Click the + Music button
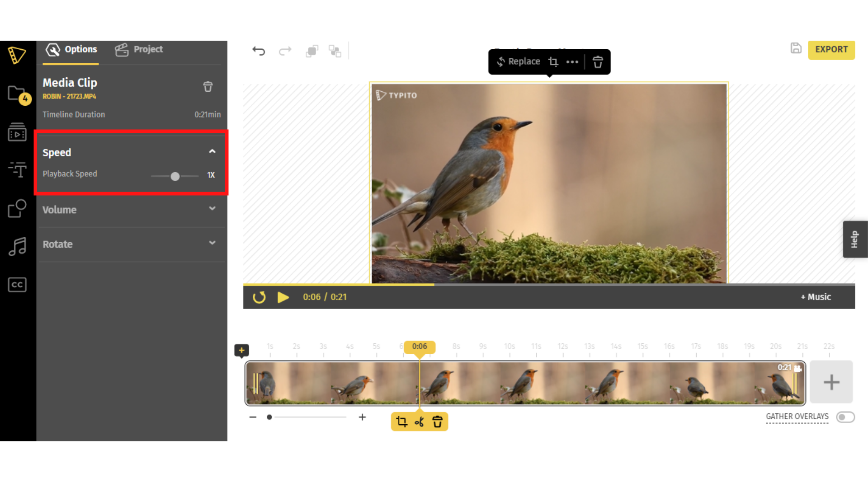 tap(816, 297)
